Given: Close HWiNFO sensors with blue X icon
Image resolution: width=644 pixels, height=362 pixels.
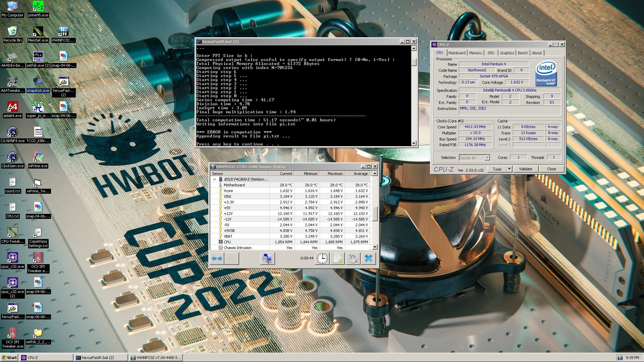Looking at the screenshot, I should 368,258.
